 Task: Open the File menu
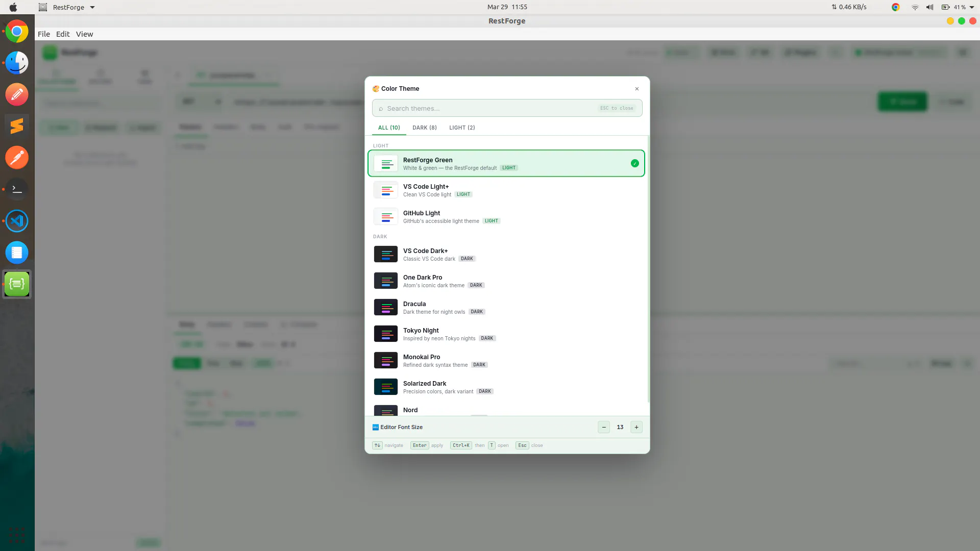[x=44, y=34]
